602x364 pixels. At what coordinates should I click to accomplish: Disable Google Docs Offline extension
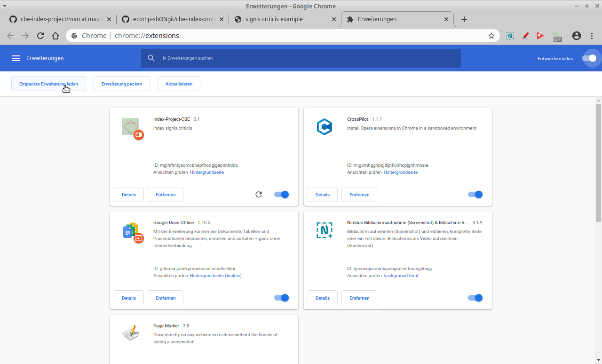tap(282, 298)
